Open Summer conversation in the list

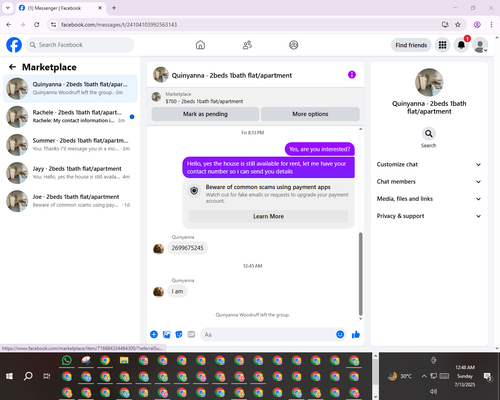(70, 145)
